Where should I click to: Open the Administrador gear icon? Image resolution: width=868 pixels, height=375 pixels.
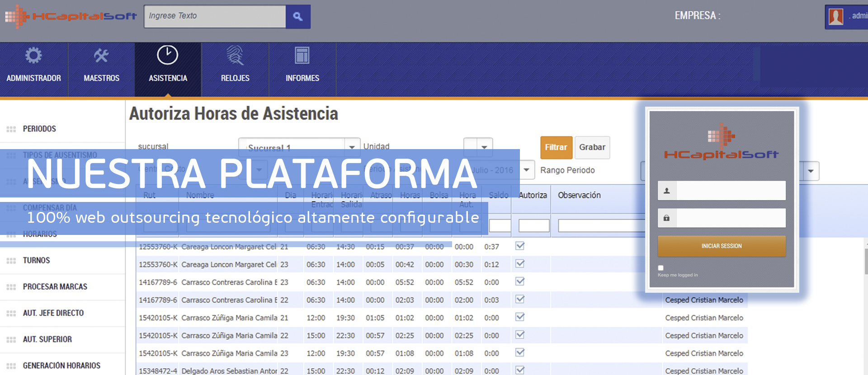tap(33, 56)
